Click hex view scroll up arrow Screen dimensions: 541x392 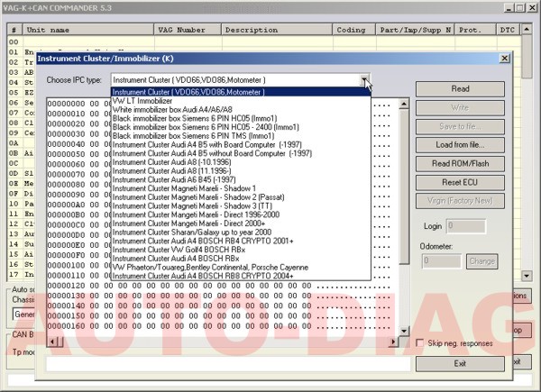[x=404, y=104]
